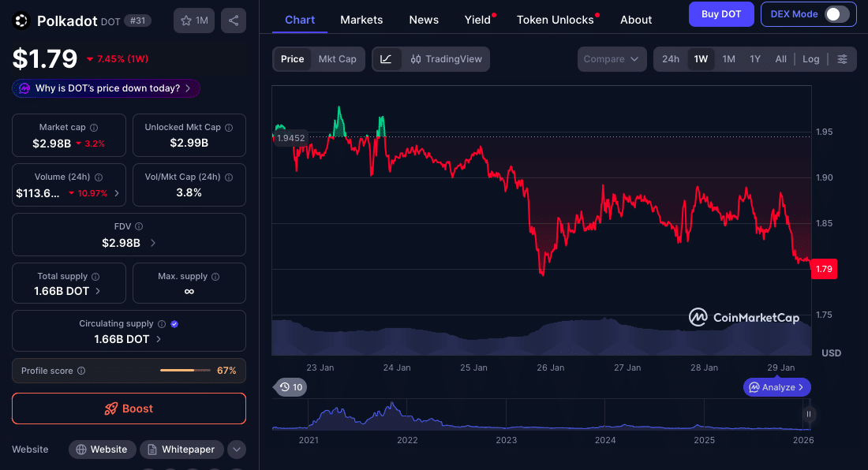
Task: Add Polkadot to watchlist with star button
Action: (194, 21)
